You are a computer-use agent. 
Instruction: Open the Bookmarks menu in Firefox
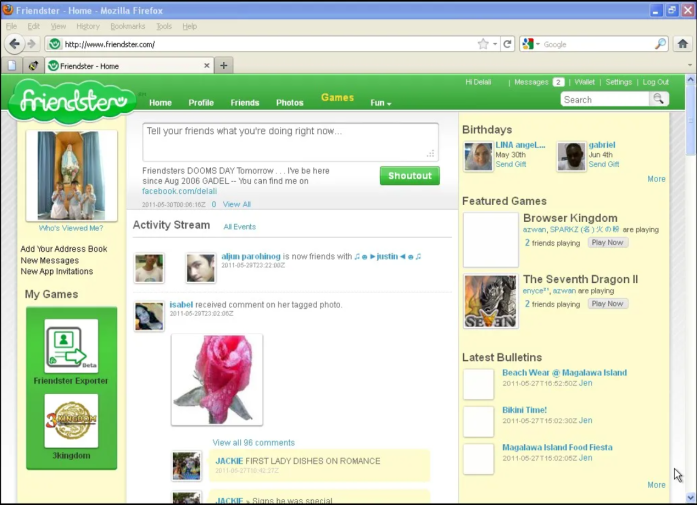coord(127,26)
